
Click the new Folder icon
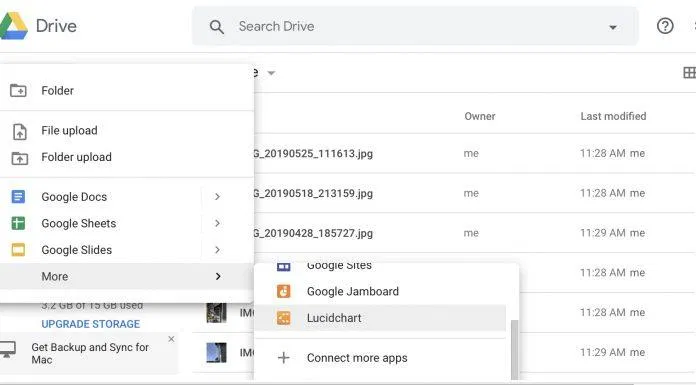(x=18, y=91)
